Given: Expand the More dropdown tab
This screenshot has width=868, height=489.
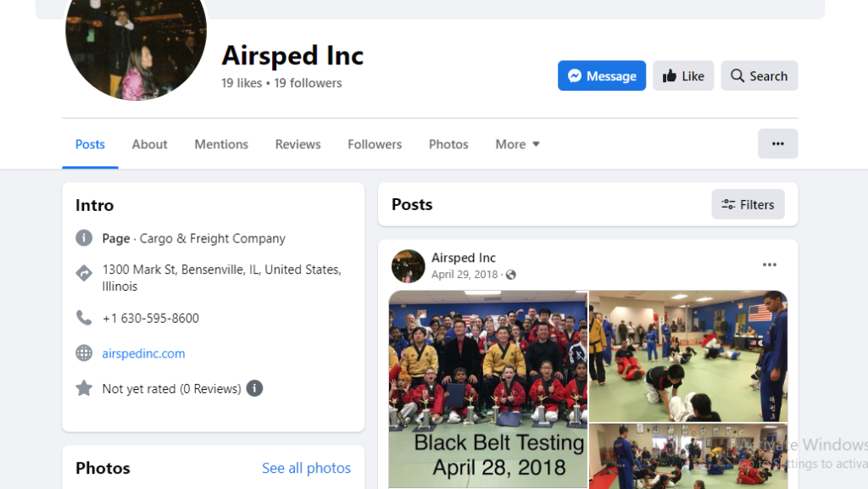Looking at the screenshot, I should (517, 144).
